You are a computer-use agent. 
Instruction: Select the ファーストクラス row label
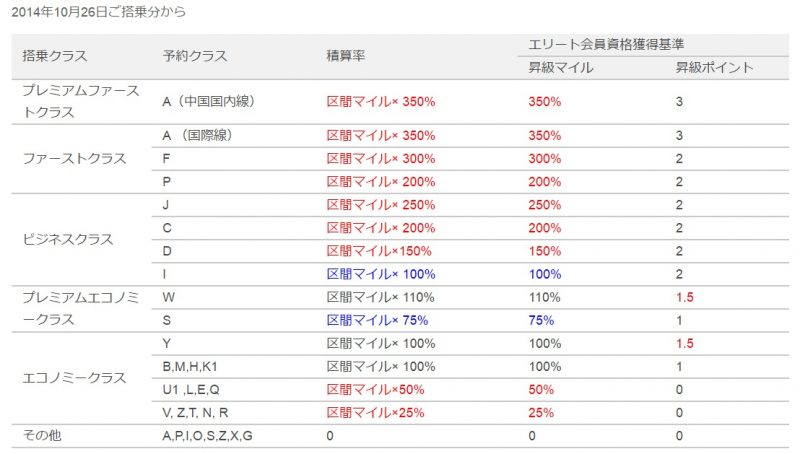(x=74, y=159)
